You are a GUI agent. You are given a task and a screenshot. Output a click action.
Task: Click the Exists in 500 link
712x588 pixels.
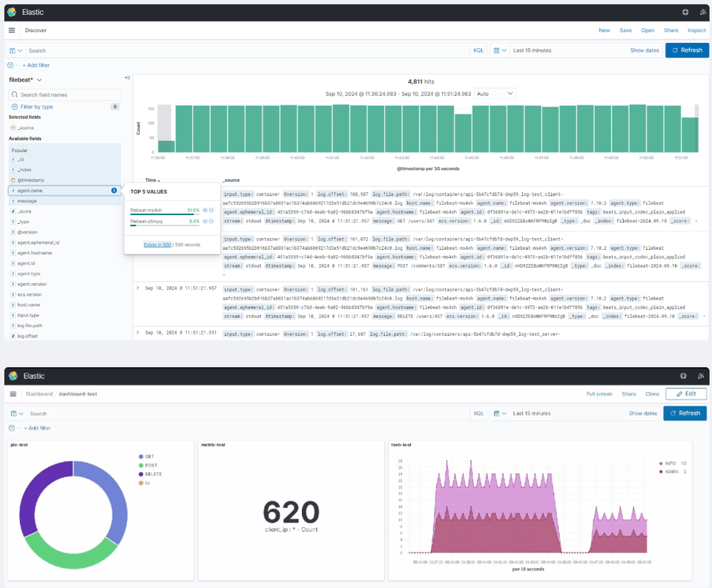point(157,245)
